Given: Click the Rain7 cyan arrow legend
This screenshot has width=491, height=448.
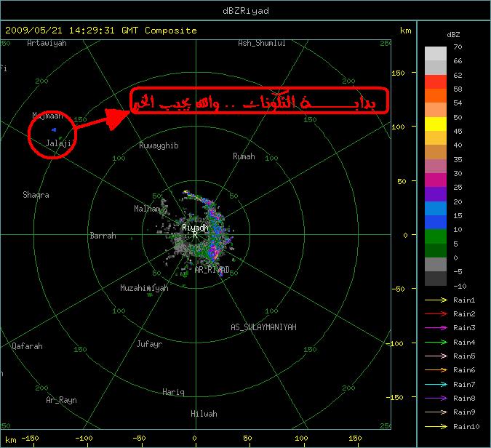Looking at the screenshot, I should click(436, 384).
